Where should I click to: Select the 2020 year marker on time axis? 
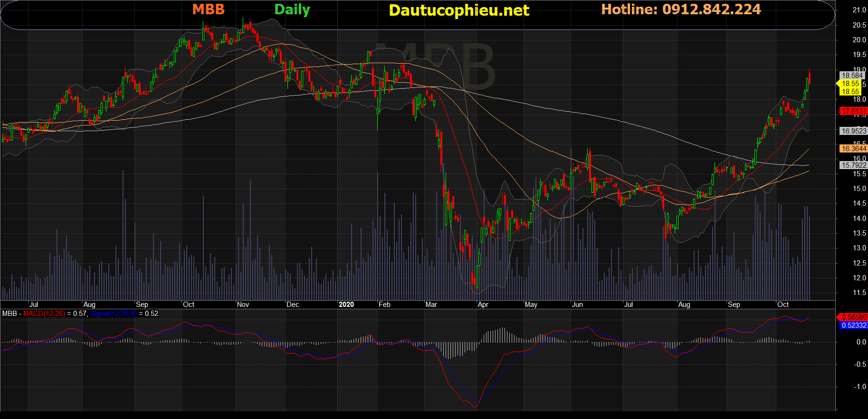coord(346,305)
